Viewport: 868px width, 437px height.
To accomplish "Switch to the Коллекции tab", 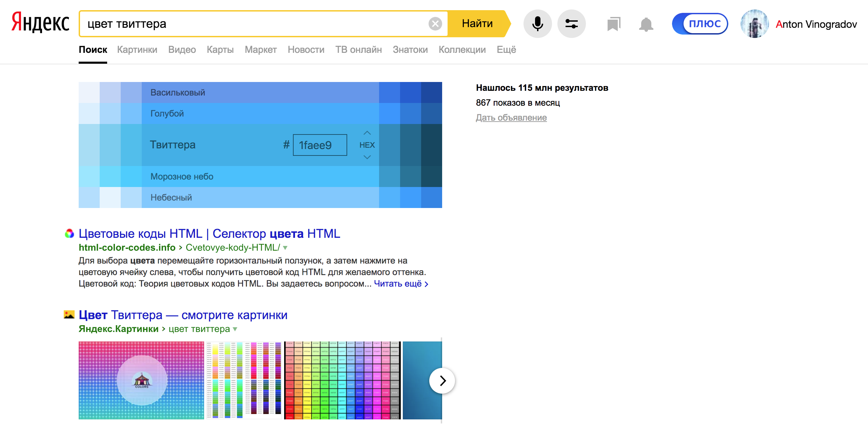I will (x=462, y=49).
